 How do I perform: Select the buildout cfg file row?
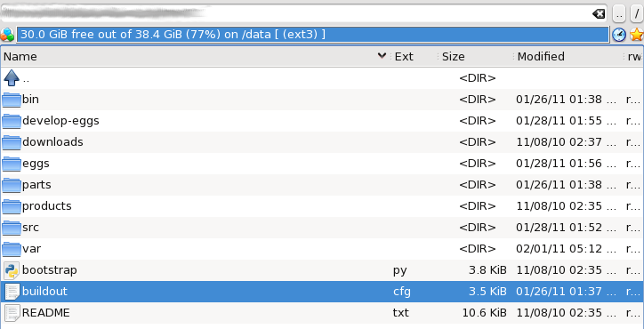click(322, 292)
